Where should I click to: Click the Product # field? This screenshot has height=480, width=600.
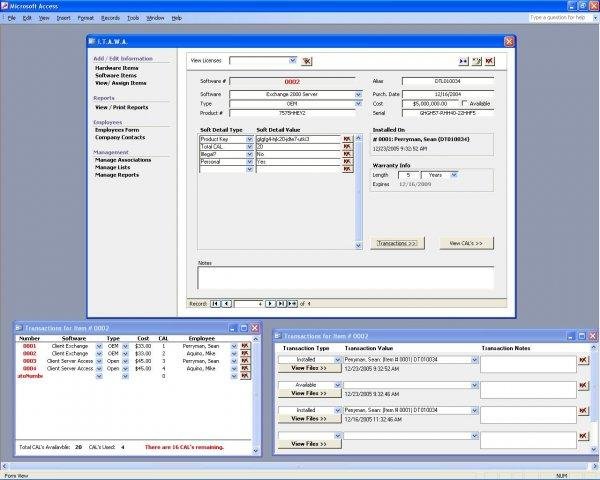pos(292,113)
